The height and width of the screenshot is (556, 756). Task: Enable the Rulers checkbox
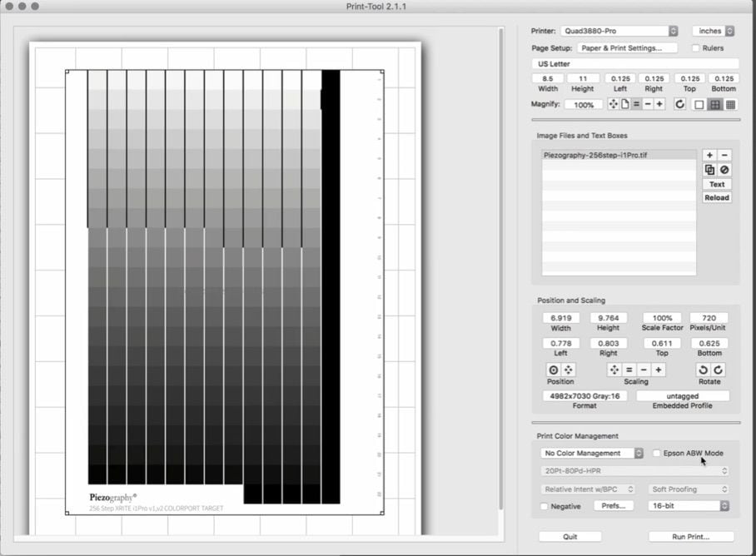(x=696, y=48)
